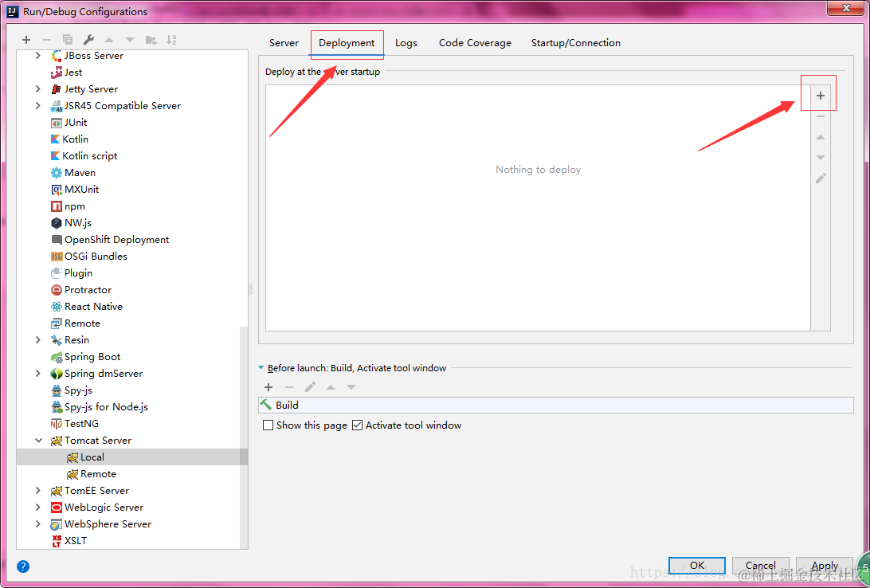Switch to the Logs tab
This screenshot has height=588, width=870.
406,43
